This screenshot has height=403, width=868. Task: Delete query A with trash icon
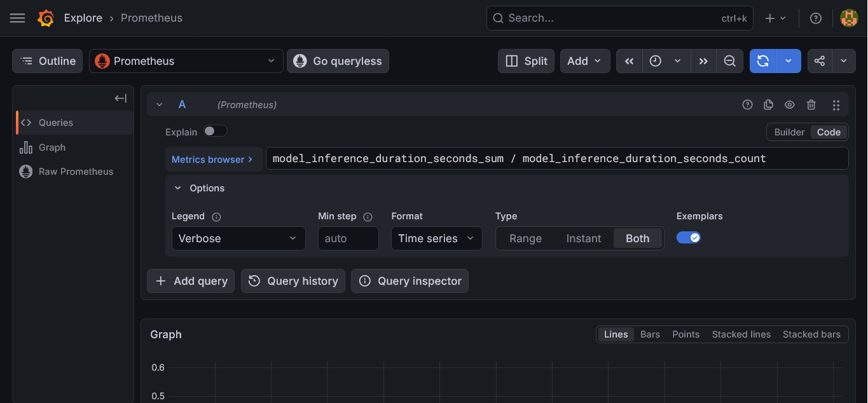(x=811, y=105)
